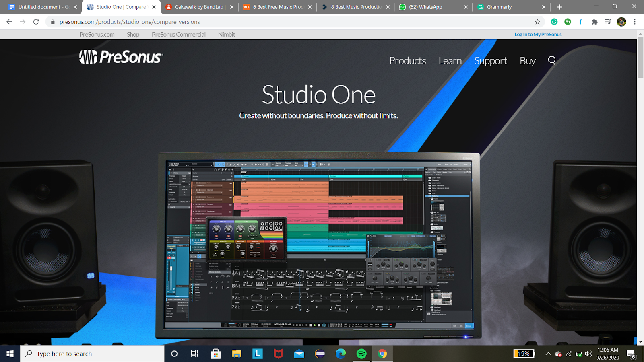This screenshot has height=362, width=644.
Task: Click the page scrollbar down arrow
Action: pyautogui.click(x=640, y=342)
